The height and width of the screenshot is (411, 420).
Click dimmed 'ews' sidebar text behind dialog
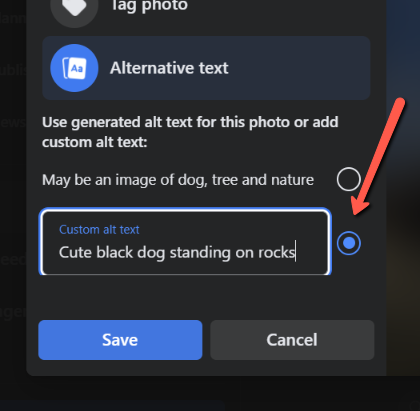pyautogui.click(x=13, y=122)
